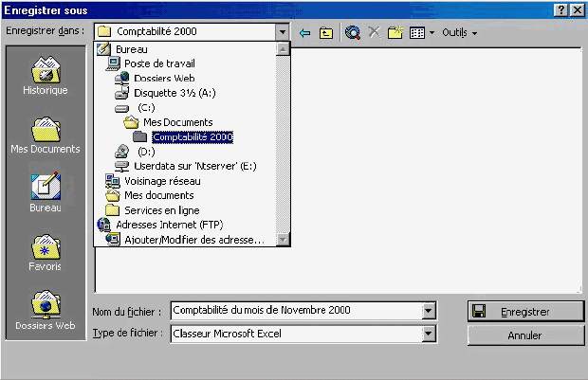Screen dimensions: 588x380
Task: Open the Views dropdown arrow
Action: 432,33
